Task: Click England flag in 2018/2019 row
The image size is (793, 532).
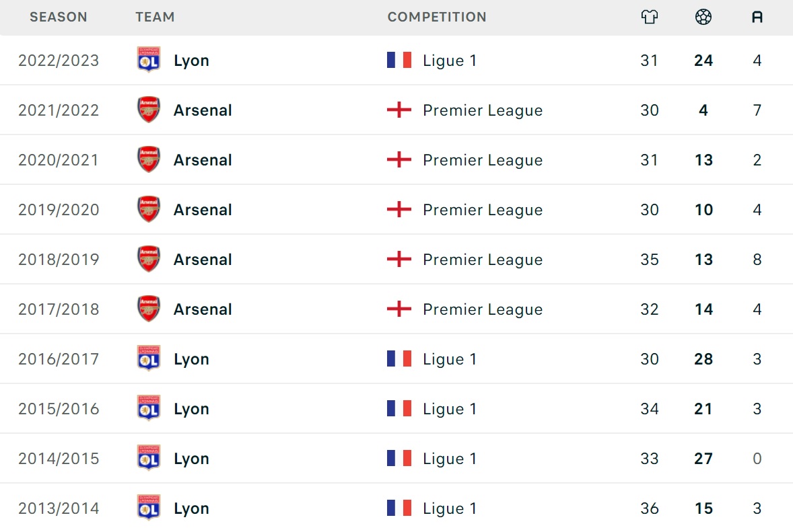Action: [x=399, y=259]
